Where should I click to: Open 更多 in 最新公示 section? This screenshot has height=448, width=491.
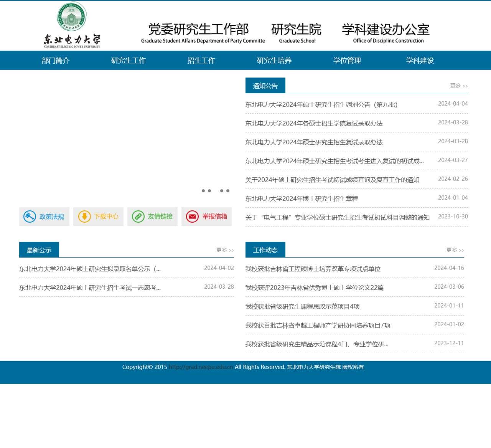pos(225,250)
